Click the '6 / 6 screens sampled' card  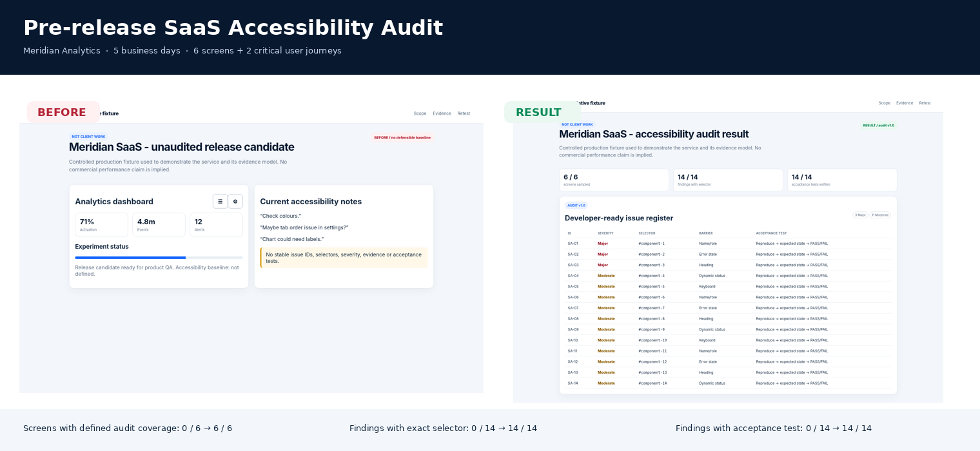click(x=614, y=180)
